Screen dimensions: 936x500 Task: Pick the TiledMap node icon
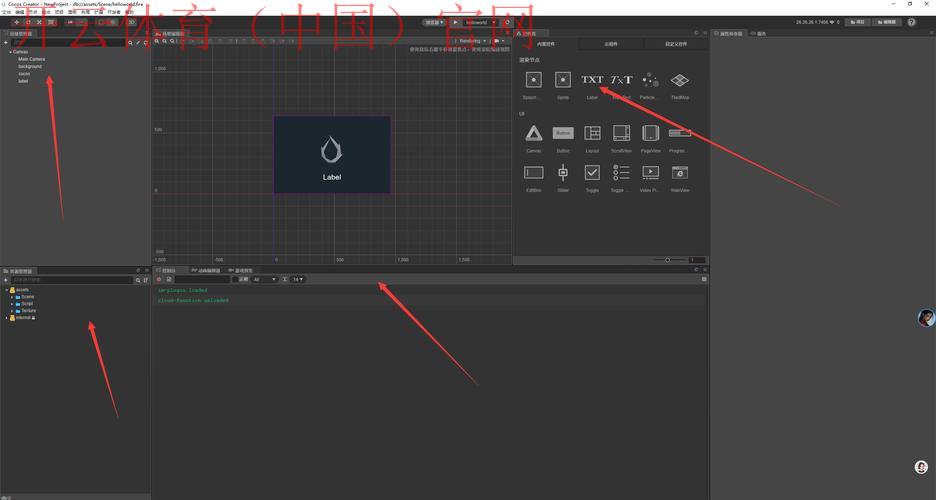(680, 80)
